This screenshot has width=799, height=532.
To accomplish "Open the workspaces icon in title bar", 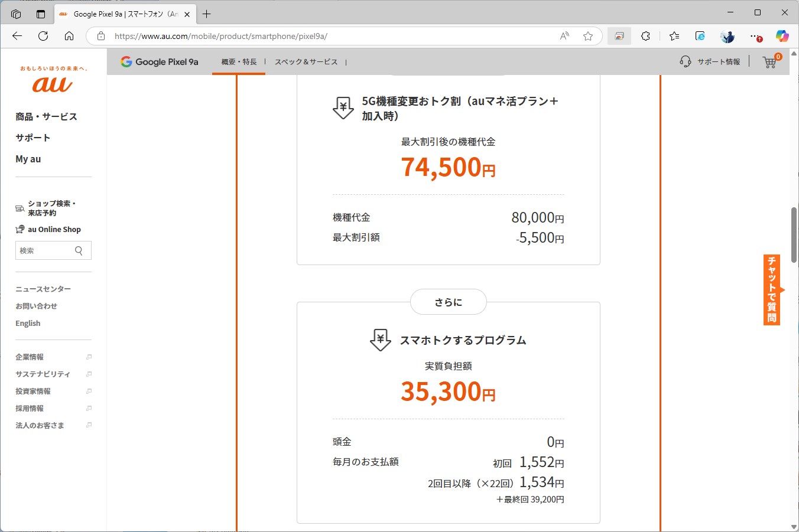I will pyautogui.click(x=16, y=14).
